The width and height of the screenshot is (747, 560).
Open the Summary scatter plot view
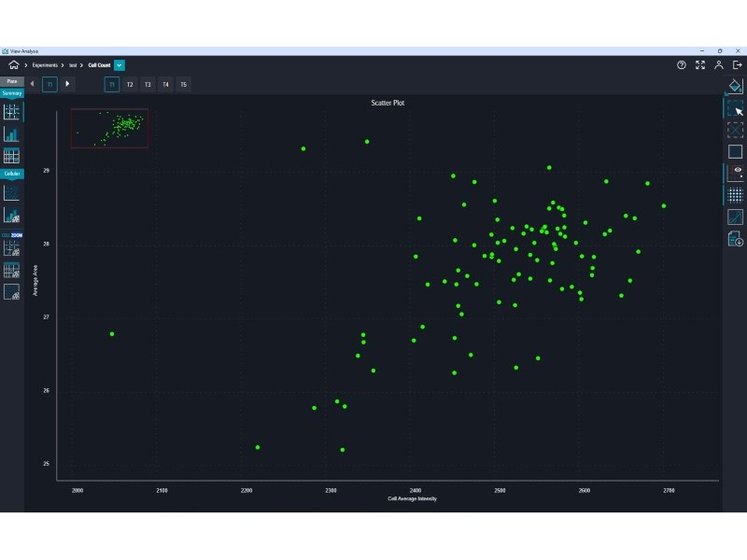click(x=11, y=112)
